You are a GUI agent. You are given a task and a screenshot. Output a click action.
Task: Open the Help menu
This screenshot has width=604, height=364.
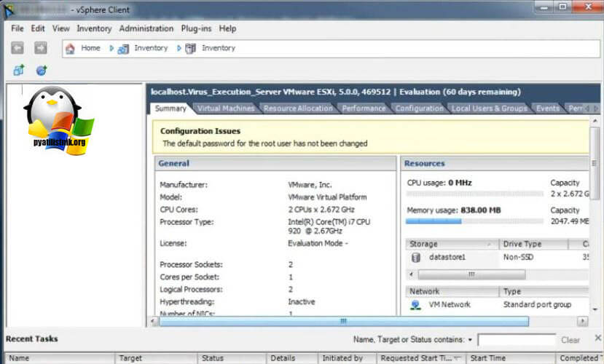pyautogui.click(x=227, y=28)
